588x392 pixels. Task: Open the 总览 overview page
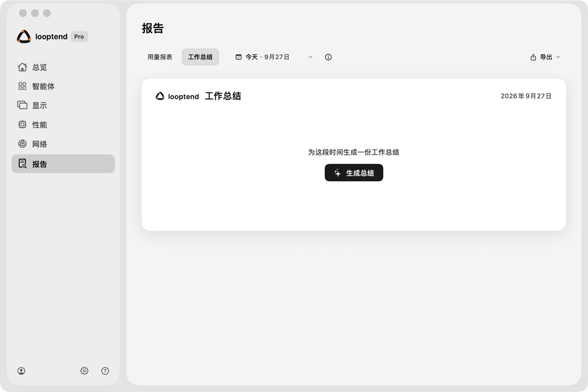click(63, 67)
